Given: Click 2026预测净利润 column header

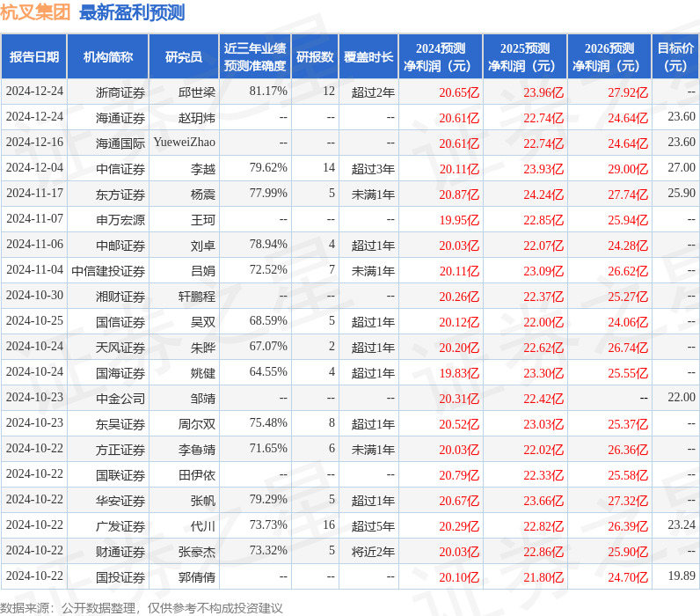Looking at the screenshot, I should (x=609, y=56).
